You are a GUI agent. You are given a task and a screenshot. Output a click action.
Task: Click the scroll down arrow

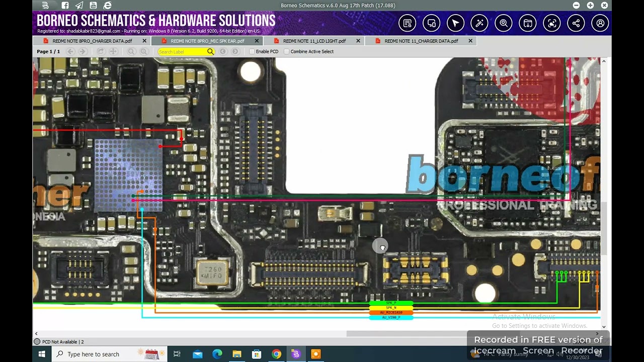click(x=604, y=327)
